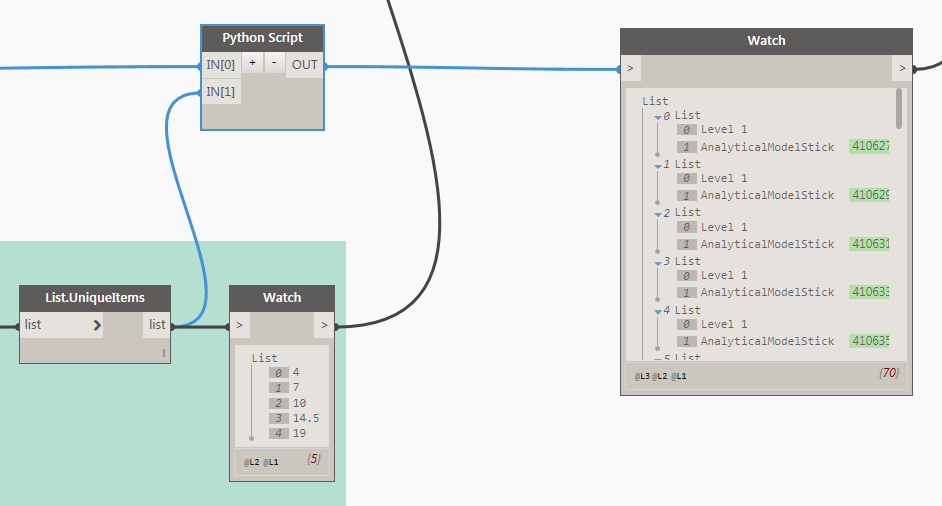This screenshot has width=942, height=506.
Task: Select value 14.5 in small Watch list
Action: click(306, 418)
